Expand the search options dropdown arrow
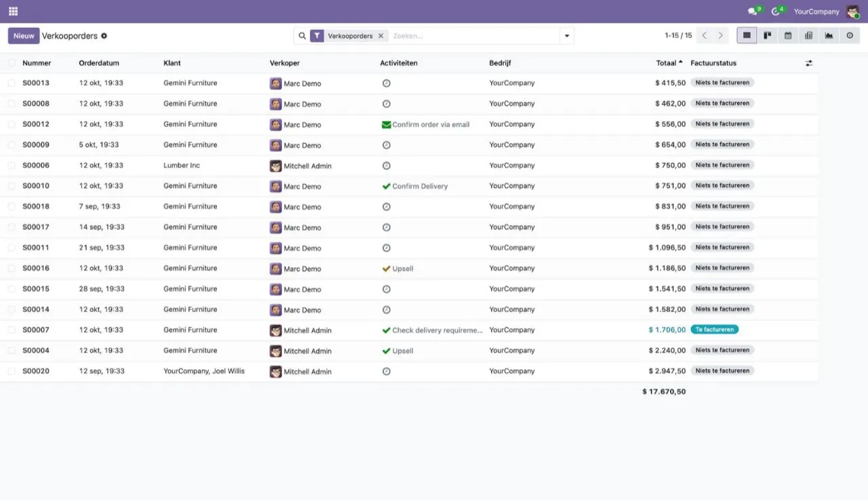The width and height of the screenshot is (868, 500). pos(567,36)
